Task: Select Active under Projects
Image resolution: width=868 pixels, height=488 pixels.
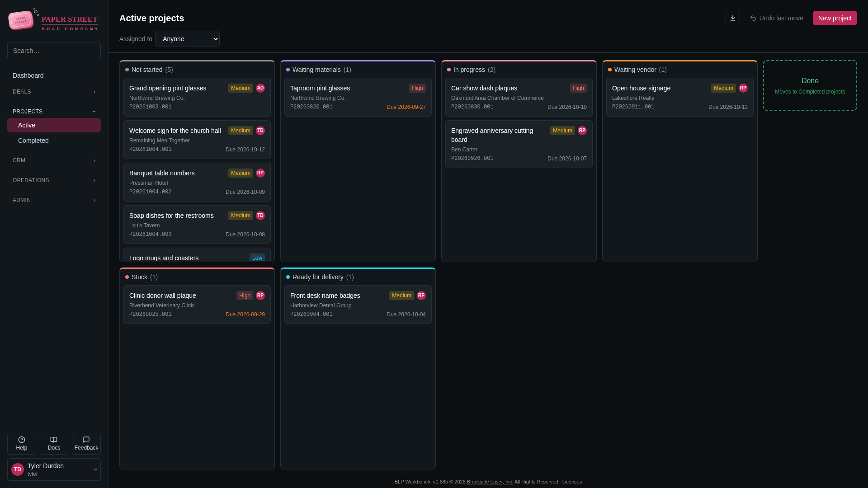Action: 54,125
